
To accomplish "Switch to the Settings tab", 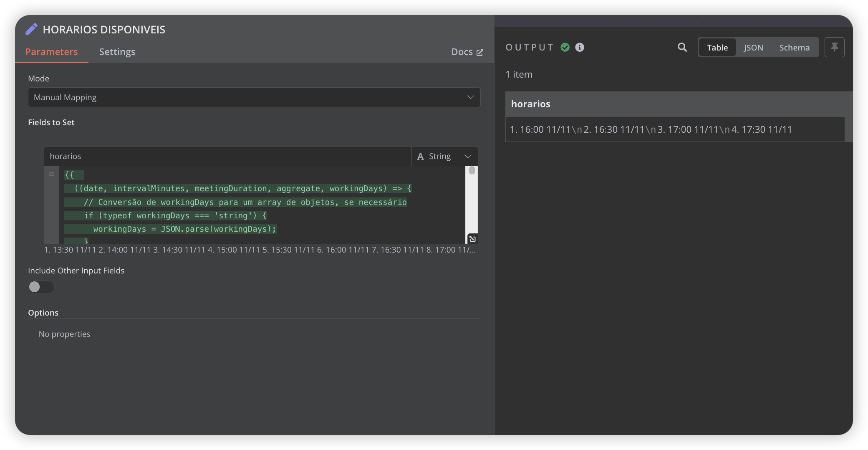I will coord(117,52).
